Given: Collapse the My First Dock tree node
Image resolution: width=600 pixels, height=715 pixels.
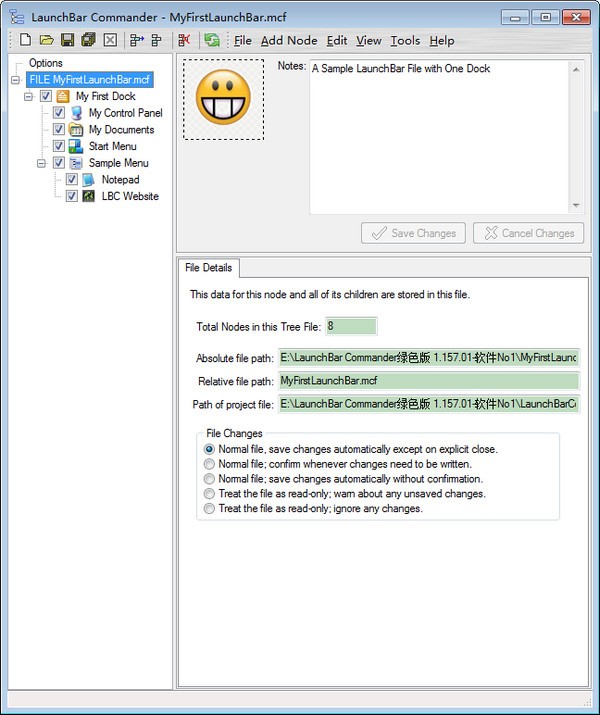Looking at the screenshot, I should tap(29, 97).
